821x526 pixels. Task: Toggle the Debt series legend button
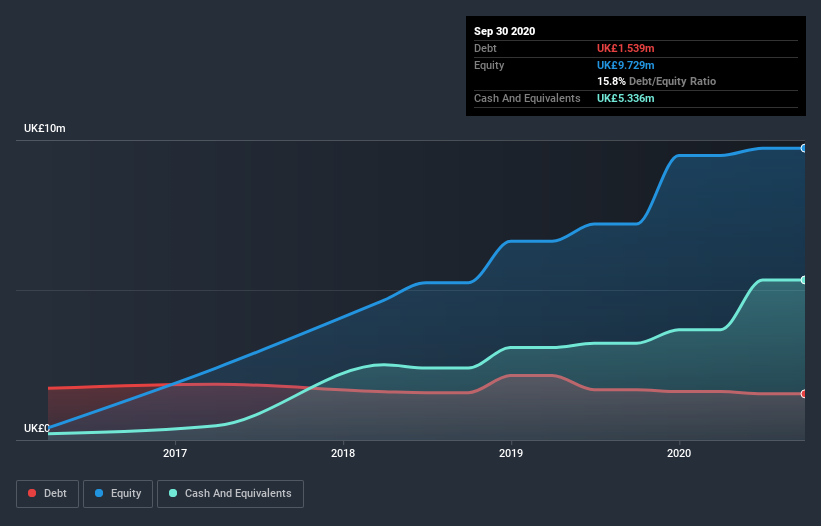pos(47,494)
